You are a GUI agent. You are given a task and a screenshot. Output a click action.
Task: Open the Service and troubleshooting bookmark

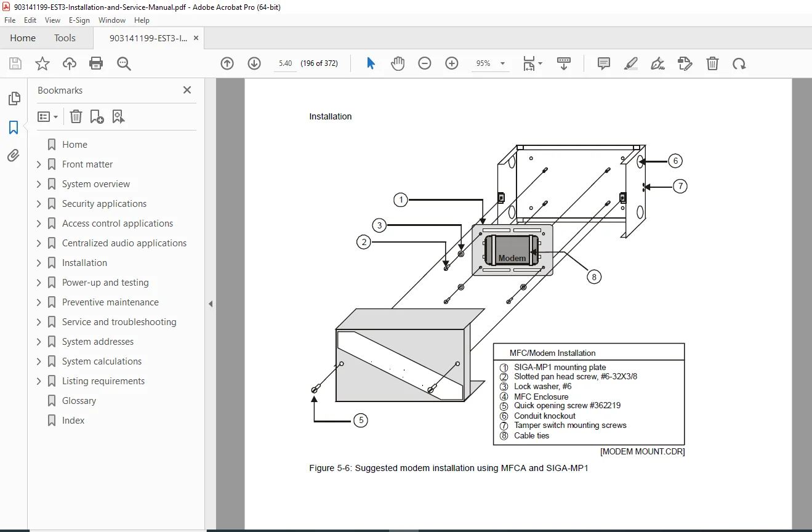(119, 322)
